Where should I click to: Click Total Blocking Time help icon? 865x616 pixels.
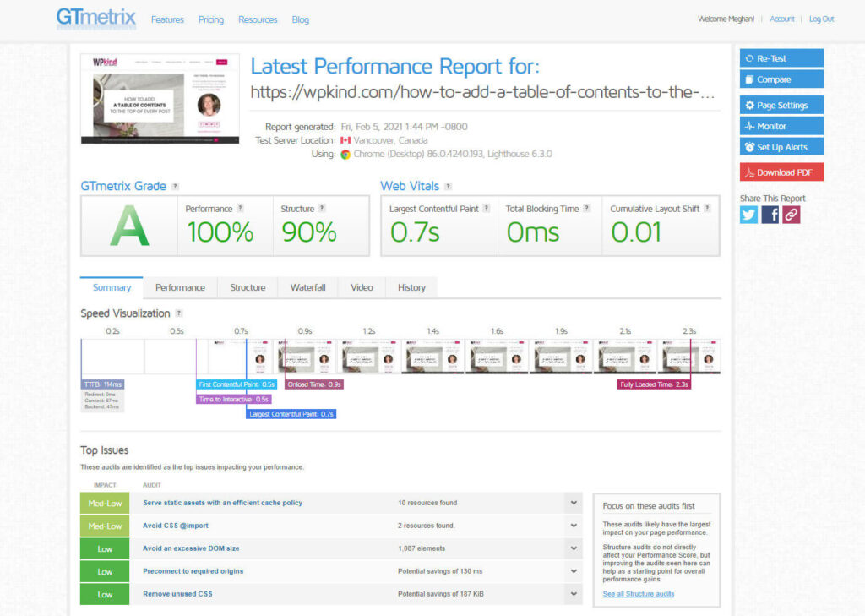[x=586, y=209]
